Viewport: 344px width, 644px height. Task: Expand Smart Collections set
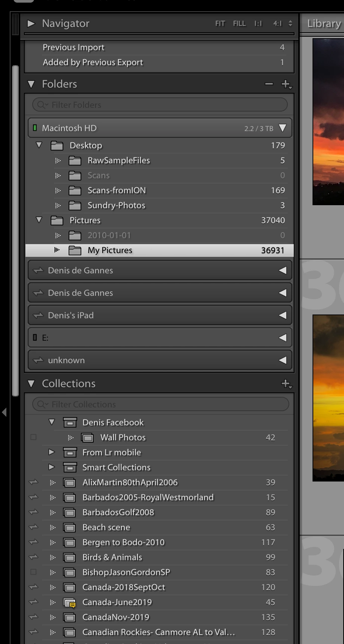pyautogui.click(x=52, y=467)
